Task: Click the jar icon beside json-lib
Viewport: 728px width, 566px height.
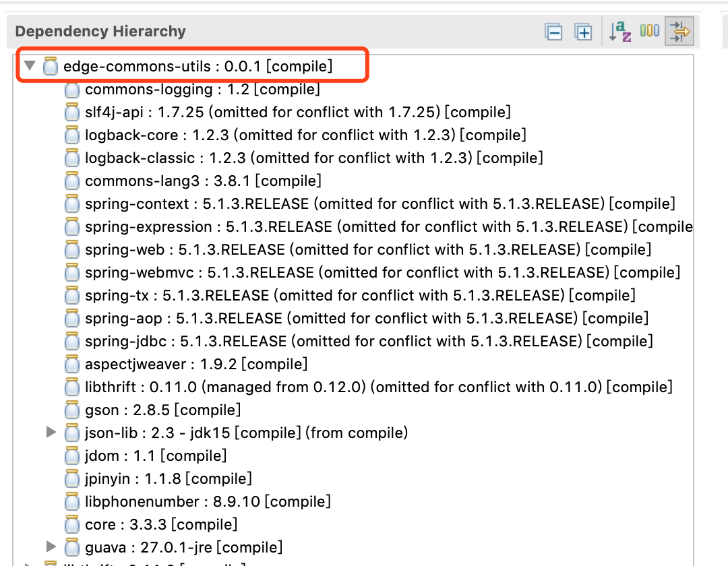Action: point(72,433)
